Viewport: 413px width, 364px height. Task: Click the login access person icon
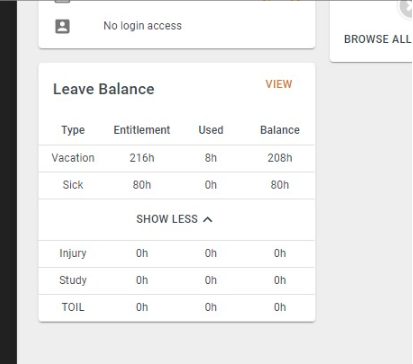click(x=62, y=26)
